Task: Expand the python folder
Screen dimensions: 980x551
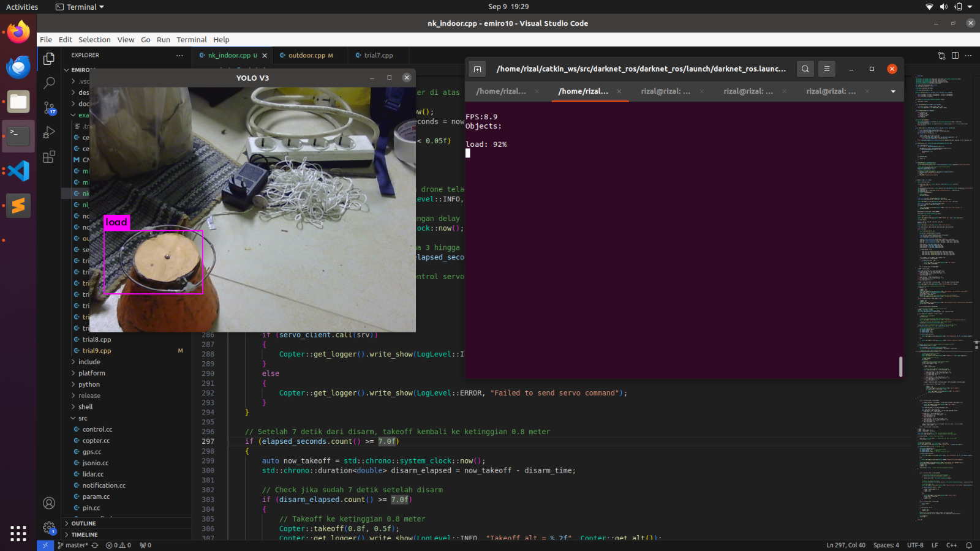Action: 89,384
